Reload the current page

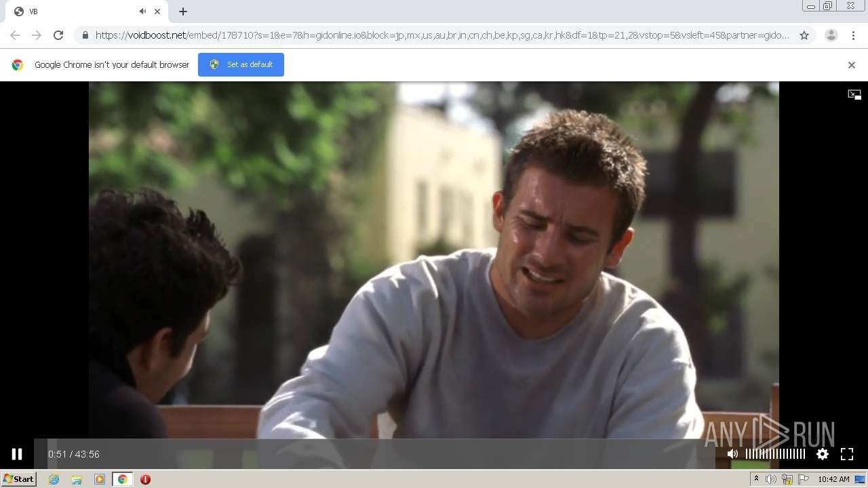point(58,35)
